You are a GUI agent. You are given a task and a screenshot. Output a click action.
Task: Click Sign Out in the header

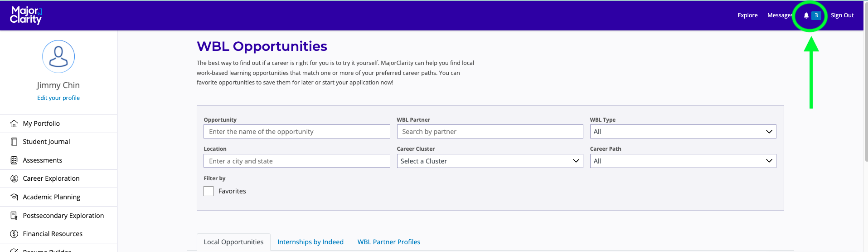click(x=842, y=15)
